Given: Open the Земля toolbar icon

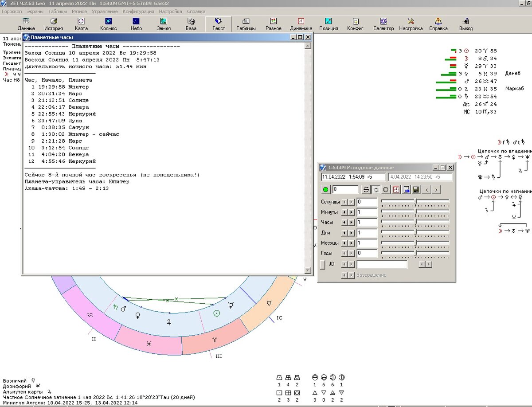Looking at the screenshot, I should pos(164,24).
